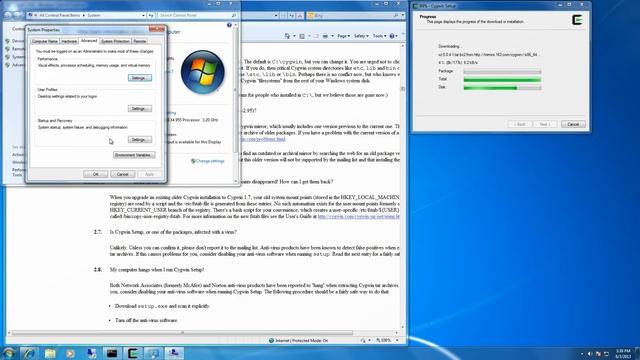Click the Search Control Panel field
This screenshot has height=360, width=640.
tap(198, 15)
